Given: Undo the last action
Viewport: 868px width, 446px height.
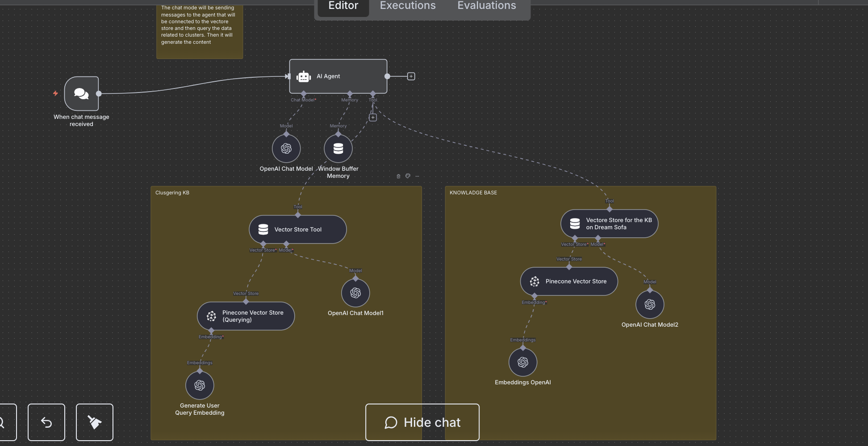Looking at the screenshot, I should (x=46, y=422).
